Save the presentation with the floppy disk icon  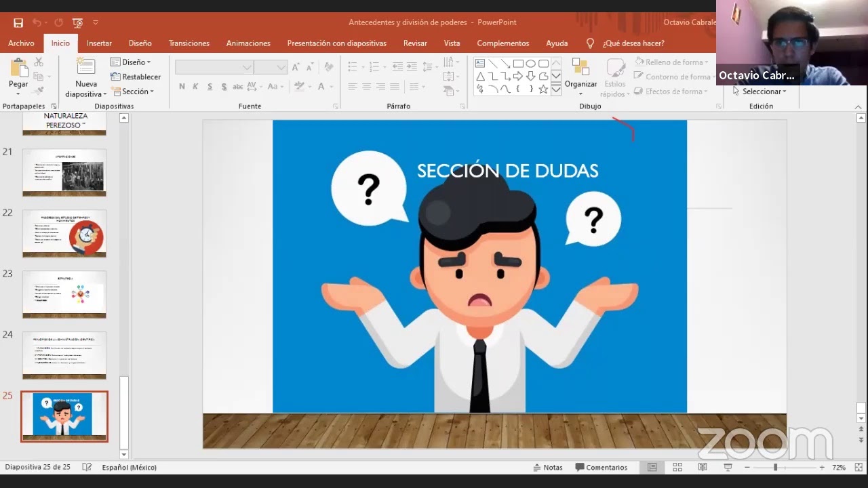18,22
